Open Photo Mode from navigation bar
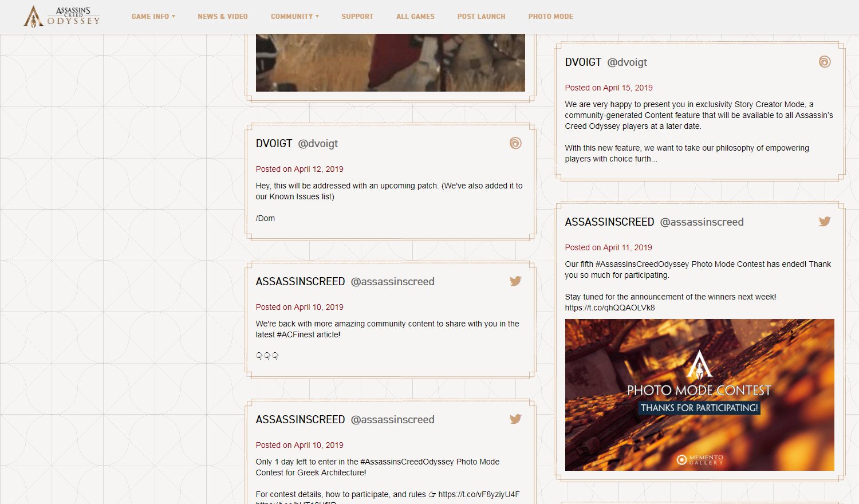859x504 pixels. point(550,17)
